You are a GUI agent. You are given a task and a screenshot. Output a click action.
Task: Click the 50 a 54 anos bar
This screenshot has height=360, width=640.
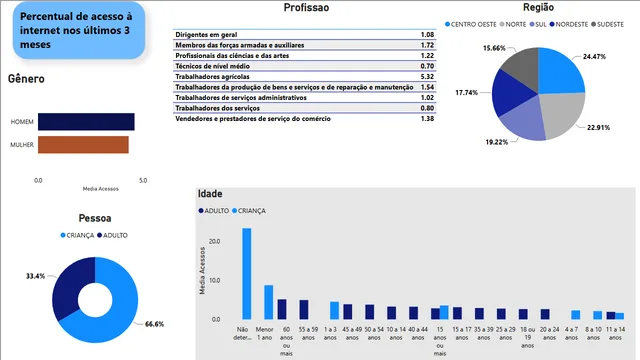pos(370,312)
